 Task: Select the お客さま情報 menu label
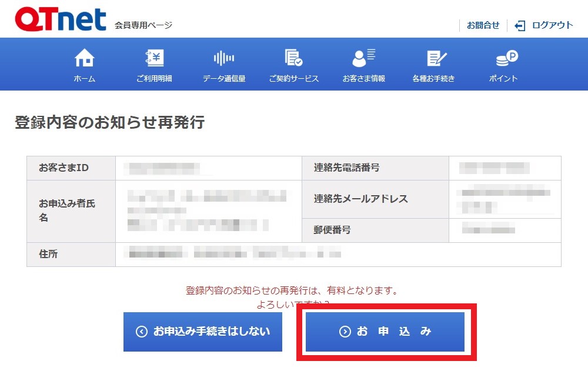point(364,78)
